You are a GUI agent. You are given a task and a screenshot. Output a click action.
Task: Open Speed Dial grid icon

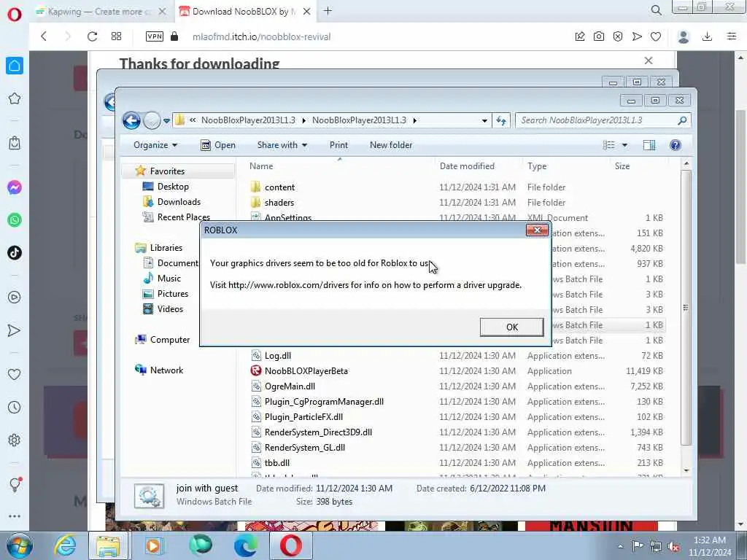[116, 36]
